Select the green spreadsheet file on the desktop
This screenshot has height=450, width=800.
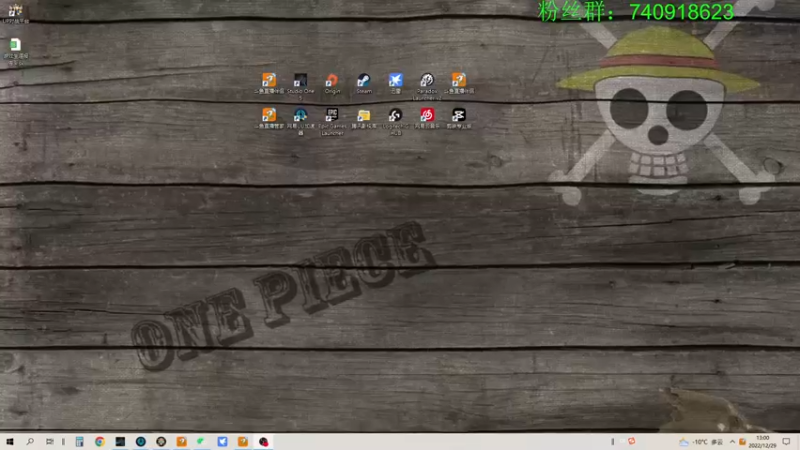[16, 51]
